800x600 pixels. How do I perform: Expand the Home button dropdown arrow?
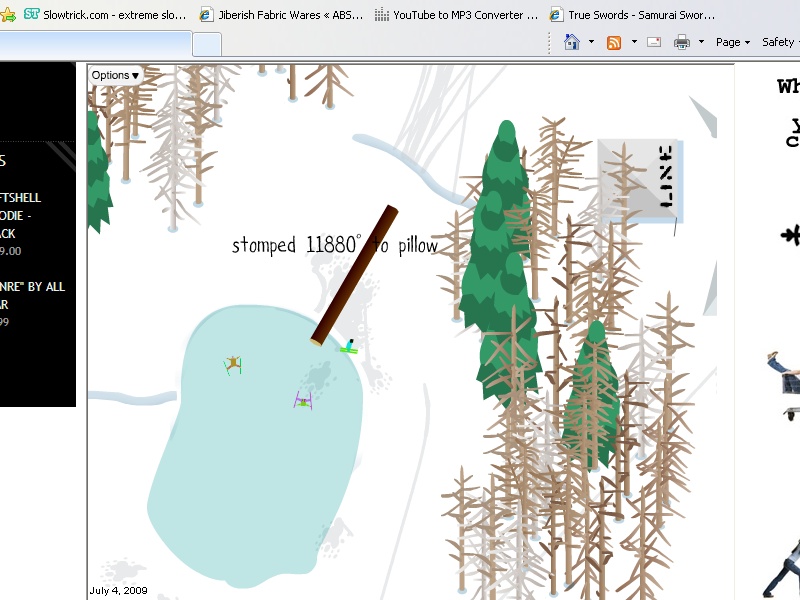click(x=591, y=42)
